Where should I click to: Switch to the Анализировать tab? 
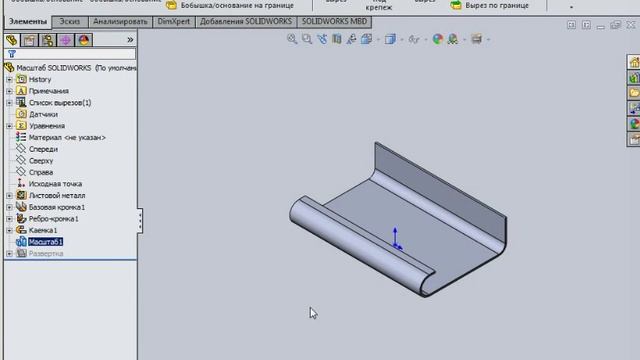[120, 22]
